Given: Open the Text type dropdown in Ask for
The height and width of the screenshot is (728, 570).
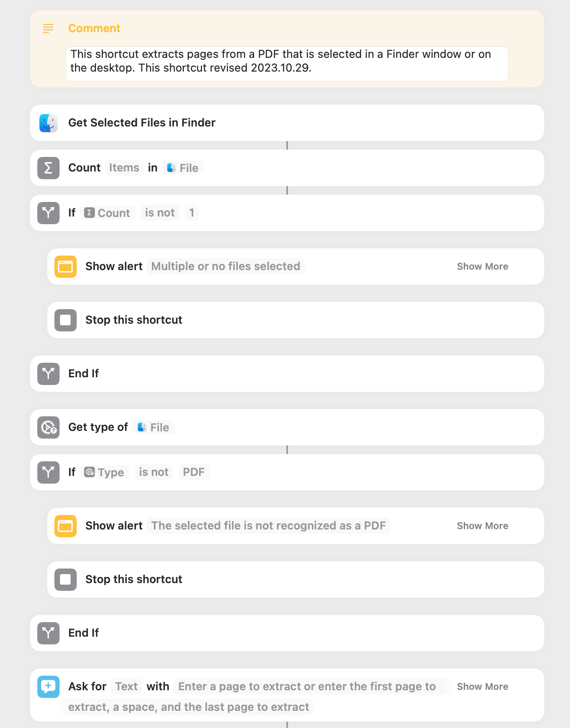Looking at the screenshot, I should (126, 686).
